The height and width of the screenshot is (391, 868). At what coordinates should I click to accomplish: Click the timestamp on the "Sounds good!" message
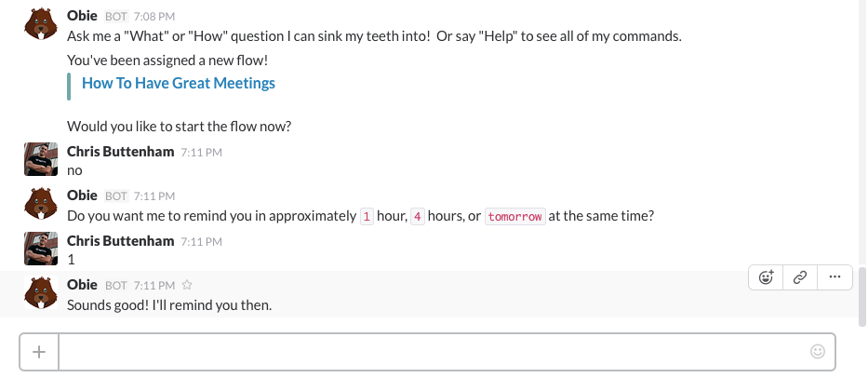155,285
